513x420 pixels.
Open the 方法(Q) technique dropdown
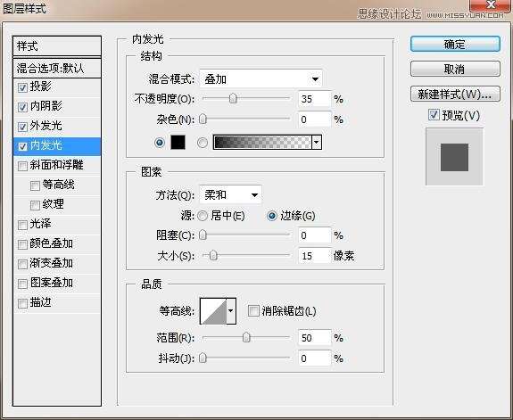point(230,195)
